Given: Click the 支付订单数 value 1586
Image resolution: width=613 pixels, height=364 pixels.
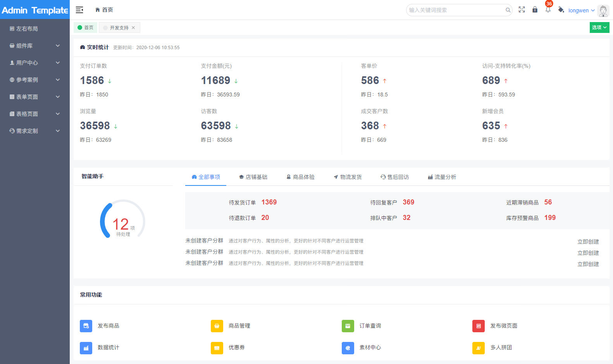Looking at the screenshot, I should tap(92, 81).
